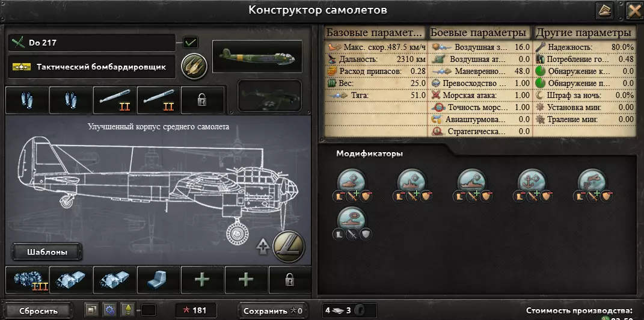This screenshot has height=320, width=644.
Task: Click the first bomb bay weapon slot
Action: (26, 100)
